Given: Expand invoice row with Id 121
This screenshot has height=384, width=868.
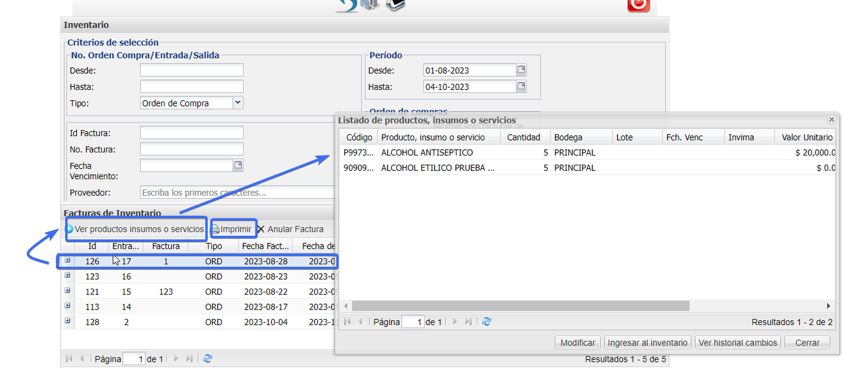Looking at the screenshot, I should tap(68, 290).
